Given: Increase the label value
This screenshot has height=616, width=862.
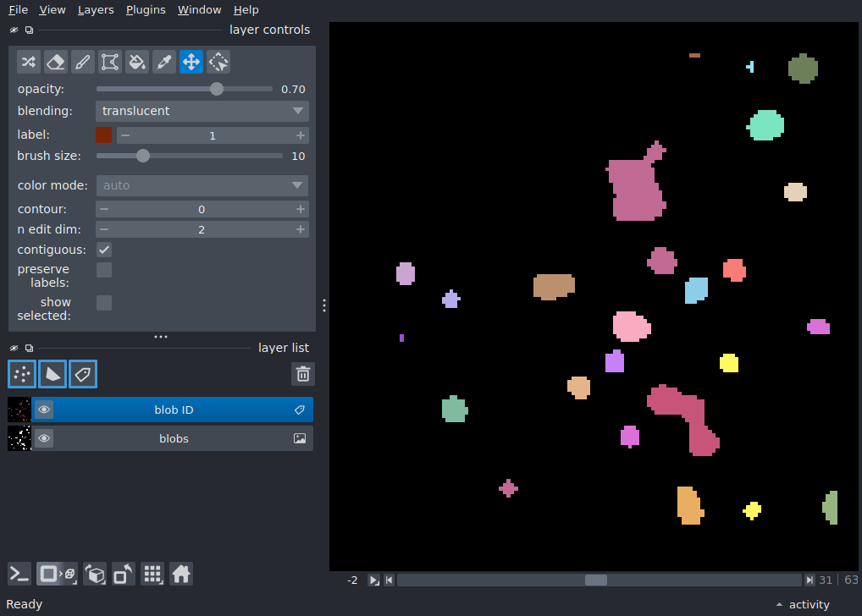Looking at the screenshot, I should pyautogui.click(x=300, y=135).
